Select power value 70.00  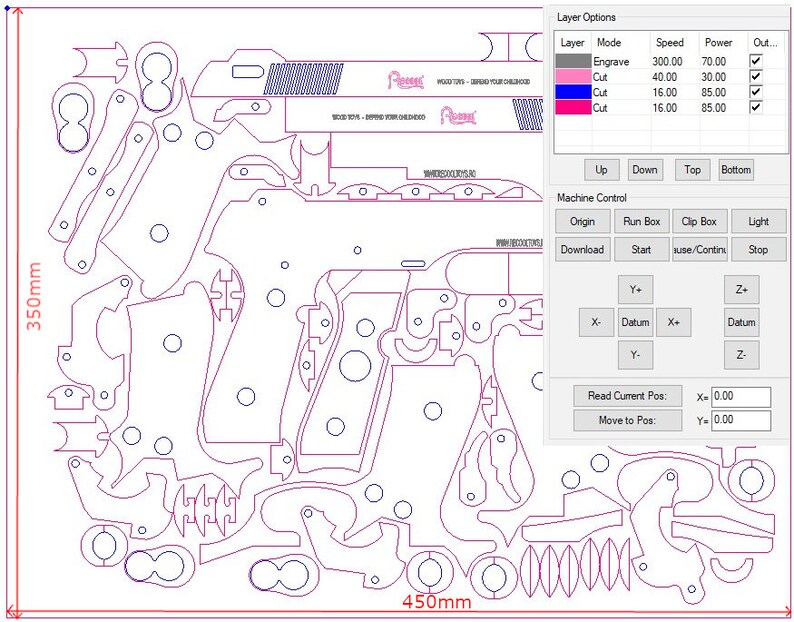click(x=714, y=62)
